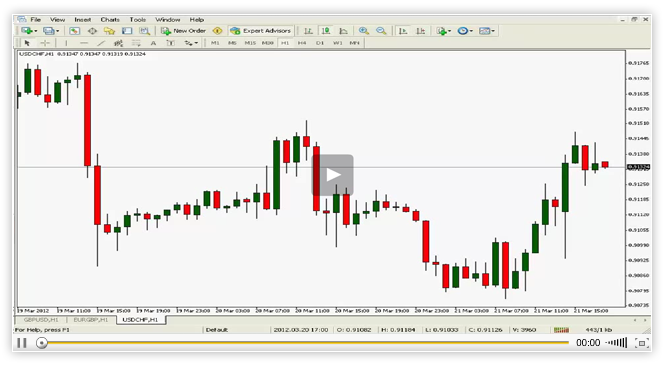This screenshot has width=664, height=366.
Task: Select the Vertical Line drawing tool
Action: [x=66, y=43]
